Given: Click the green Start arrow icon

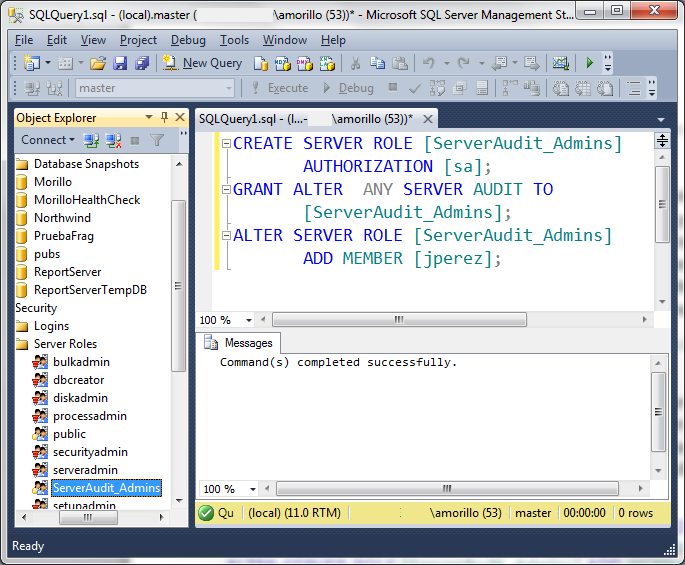Looking at the screenshot, I should click(x=589, y=63).
